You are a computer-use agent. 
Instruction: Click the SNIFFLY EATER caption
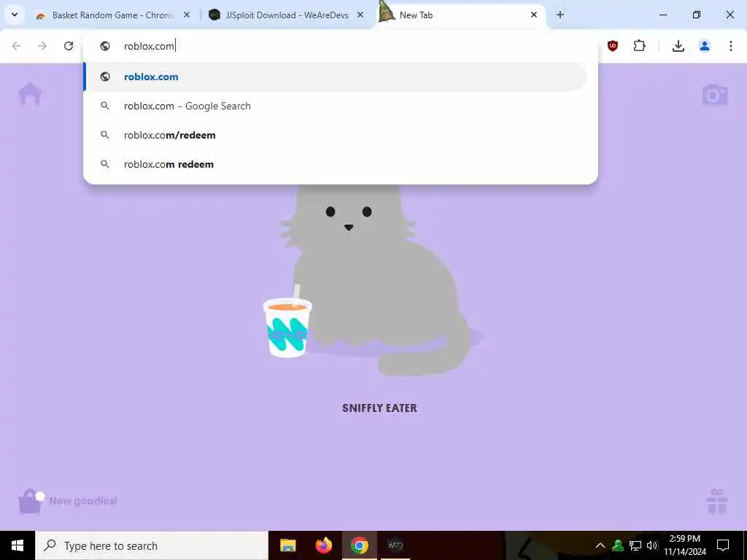(x=379, y=408)
